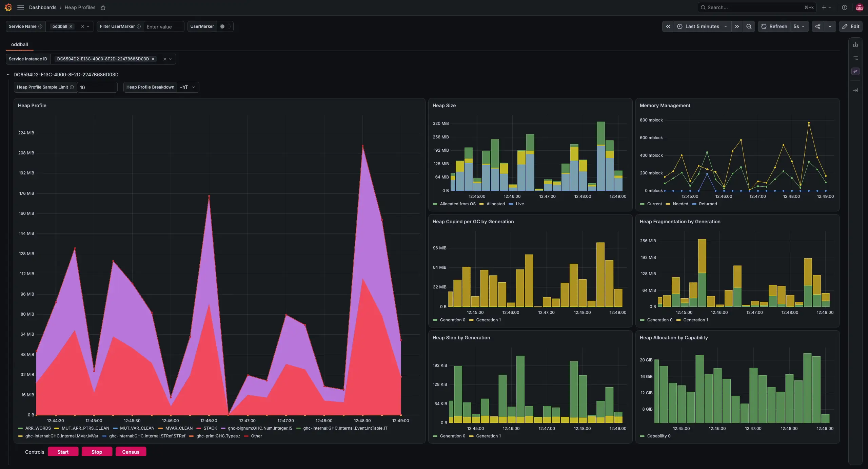Click the plus add-new icon
The height and width of the screenshot is (469, 868).
tap(824, 7)
